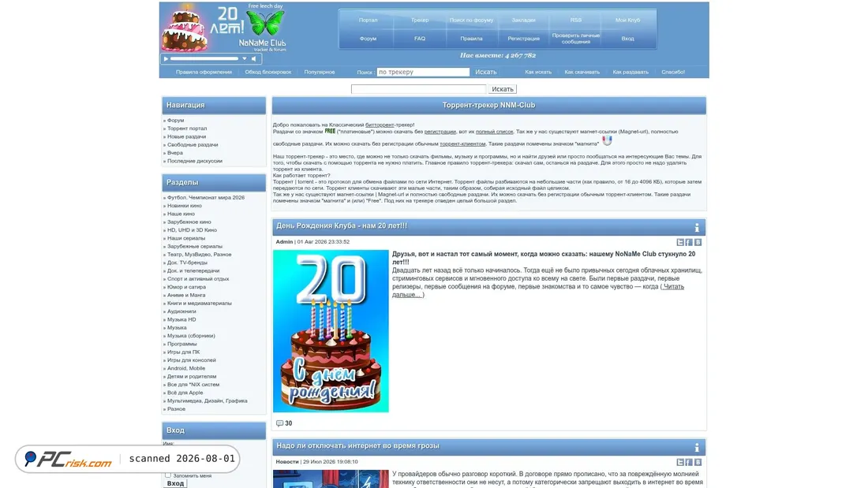The image size is (868, 488).
Task: Click the "Правила оформления" link
Action: 204,72
